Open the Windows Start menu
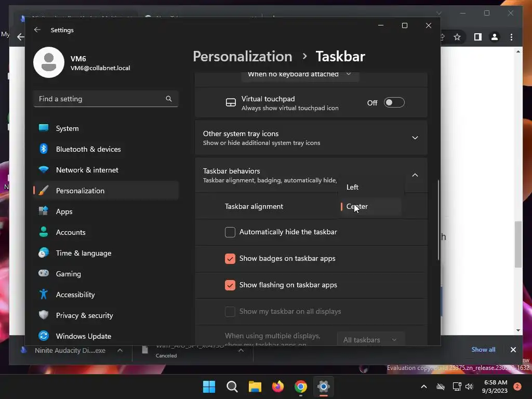 click(209, 387)
